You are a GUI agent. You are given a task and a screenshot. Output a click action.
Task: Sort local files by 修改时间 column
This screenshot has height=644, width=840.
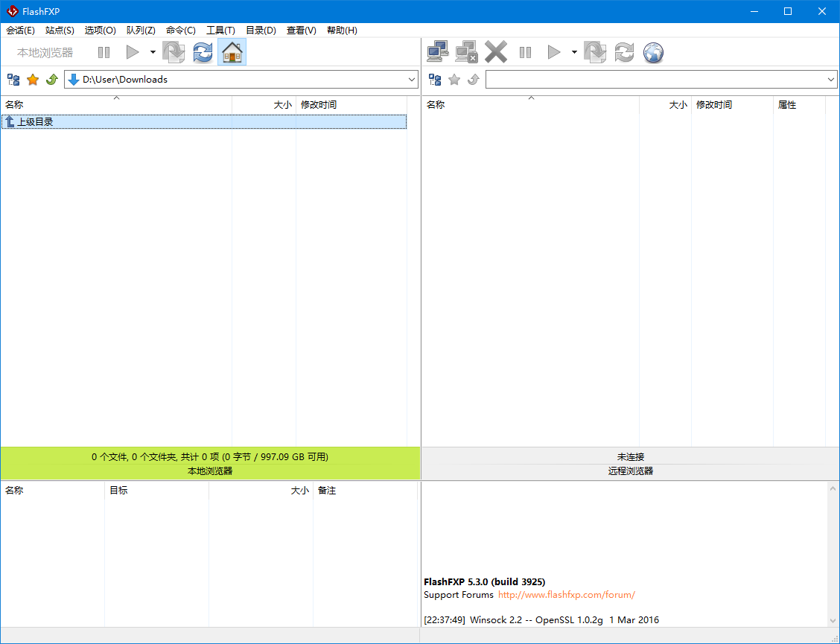[x=351, y=104]
